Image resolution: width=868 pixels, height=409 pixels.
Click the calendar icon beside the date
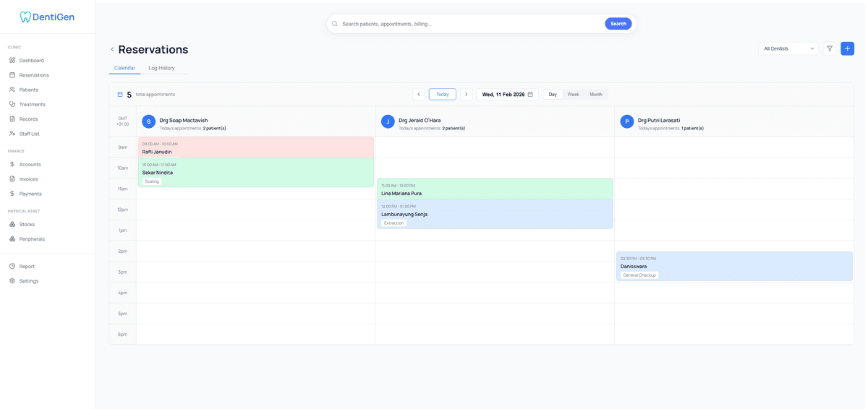[x=530, y=94]
